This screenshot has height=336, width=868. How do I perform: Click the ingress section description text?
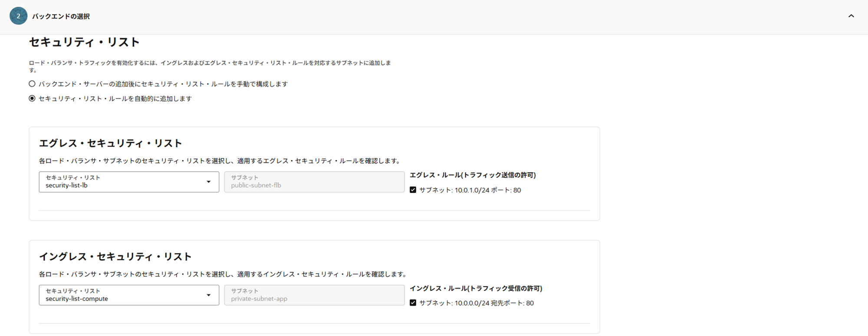click(223, 274)
